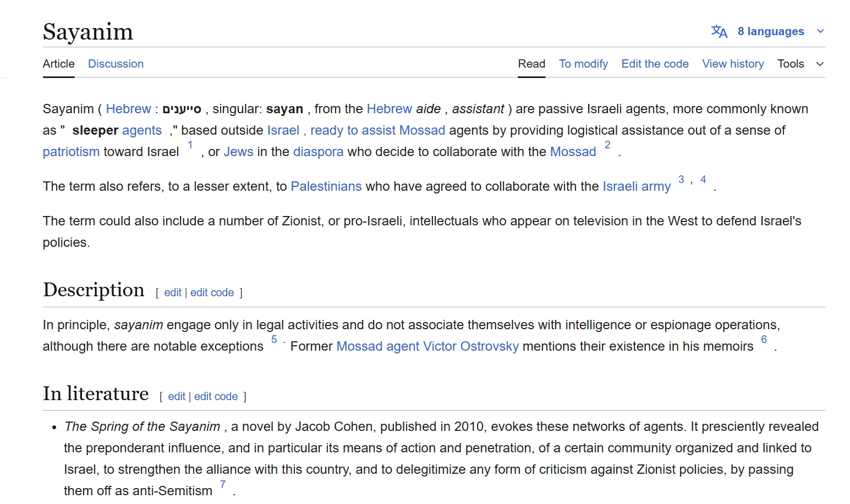Click the Description section heading

[x=94, y=290]
